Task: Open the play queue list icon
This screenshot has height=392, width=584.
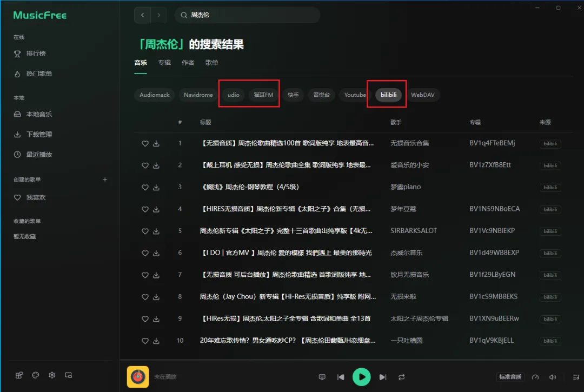Action: click(576, 377)
